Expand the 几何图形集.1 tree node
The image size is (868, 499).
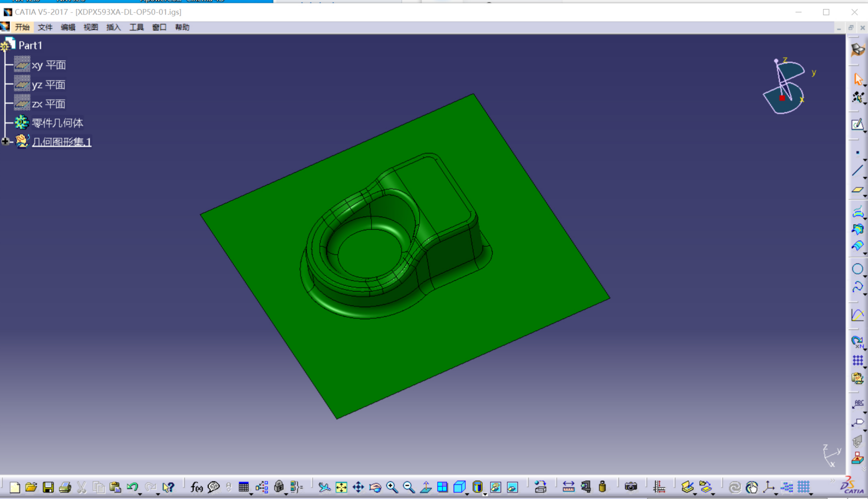click(5, 141)
